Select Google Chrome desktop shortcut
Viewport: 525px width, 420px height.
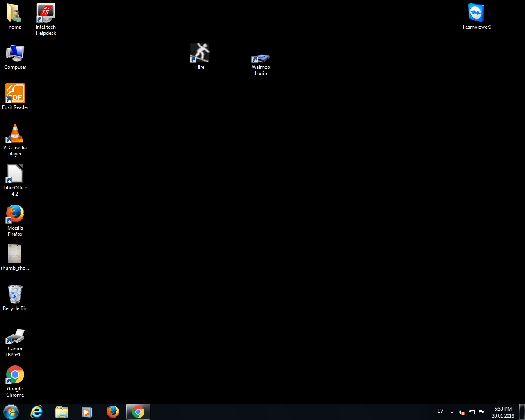pyautogui.click(x=15, y=381)
